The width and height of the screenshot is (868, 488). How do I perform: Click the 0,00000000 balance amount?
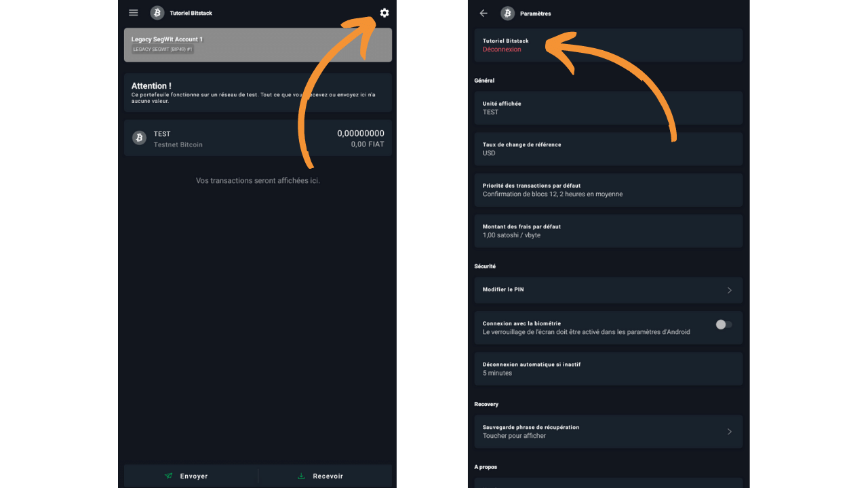[x=361, y=134]
